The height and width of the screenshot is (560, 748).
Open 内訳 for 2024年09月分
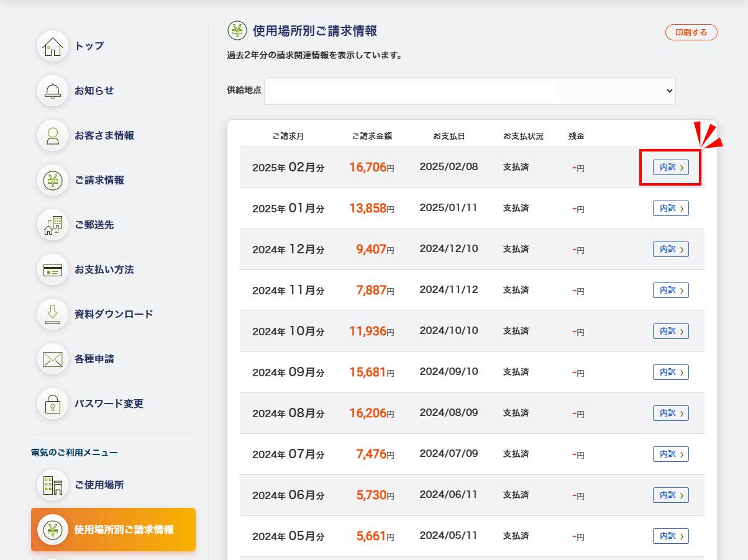(x=671, y=372)
